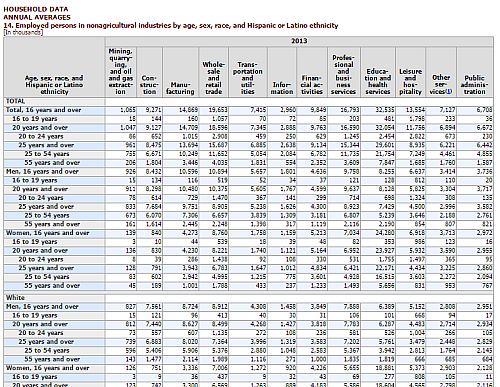Click Wholesale and retail value 8,912 in White Men row
The height and width of the screenshot is (387, 500).
tap(220, 306)
